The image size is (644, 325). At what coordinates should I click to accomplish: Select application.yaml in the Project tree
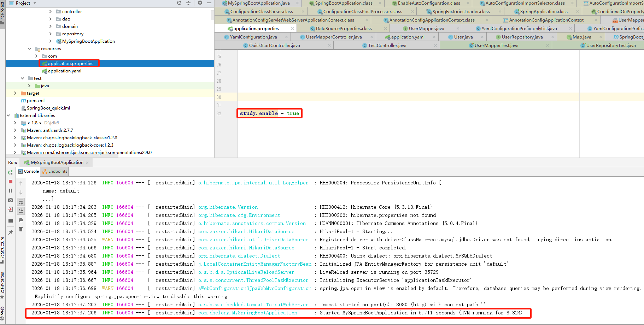(x=65, y=71)
